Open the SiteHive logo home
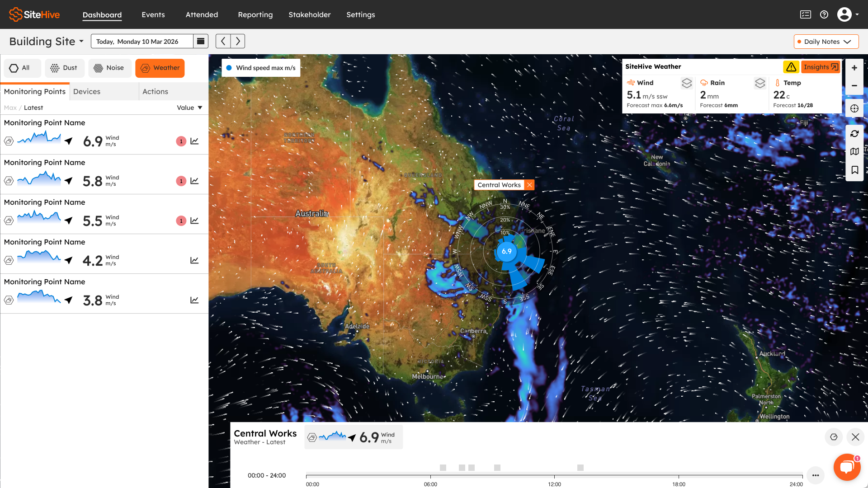The height and width of the screenshot is (488, 868). point(34,14)
